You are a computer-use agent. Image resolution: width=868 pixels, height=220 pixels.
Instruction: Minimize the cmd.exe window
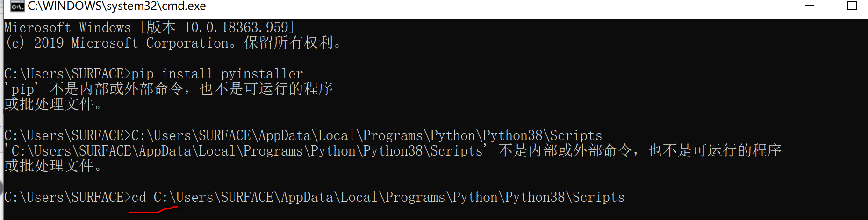tap(810, 6)
